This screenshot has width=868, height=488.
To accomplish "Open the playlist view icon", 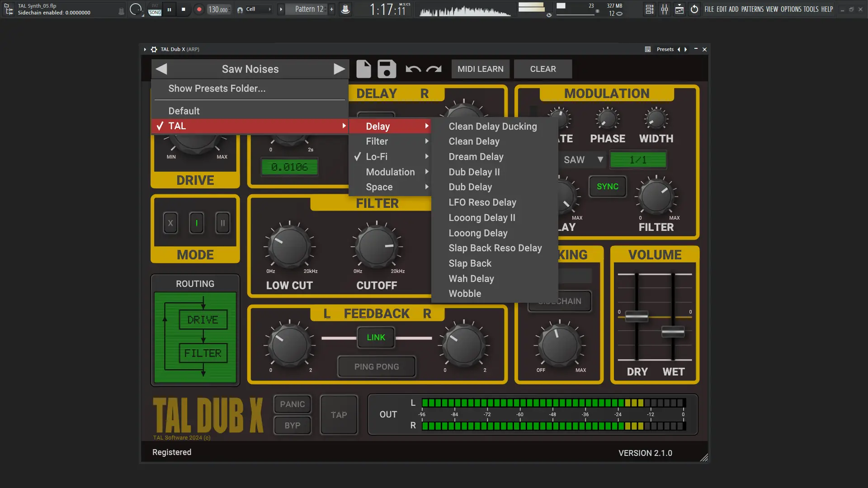I will pyautogui.click(x=650, y=9).
